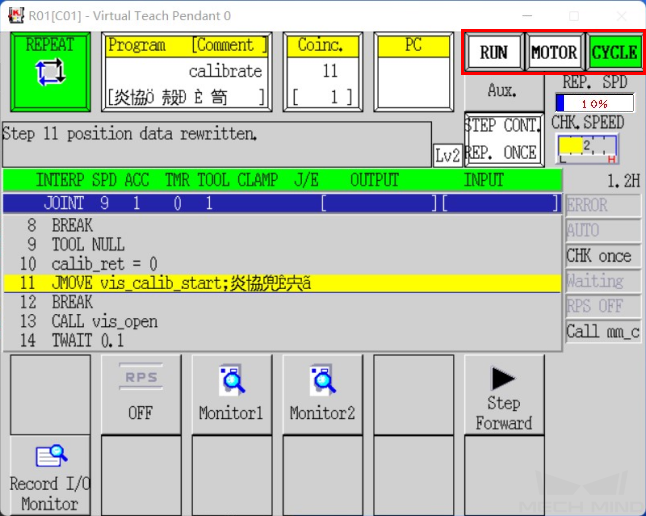Click the ERROR status indicator

(603, 205)
